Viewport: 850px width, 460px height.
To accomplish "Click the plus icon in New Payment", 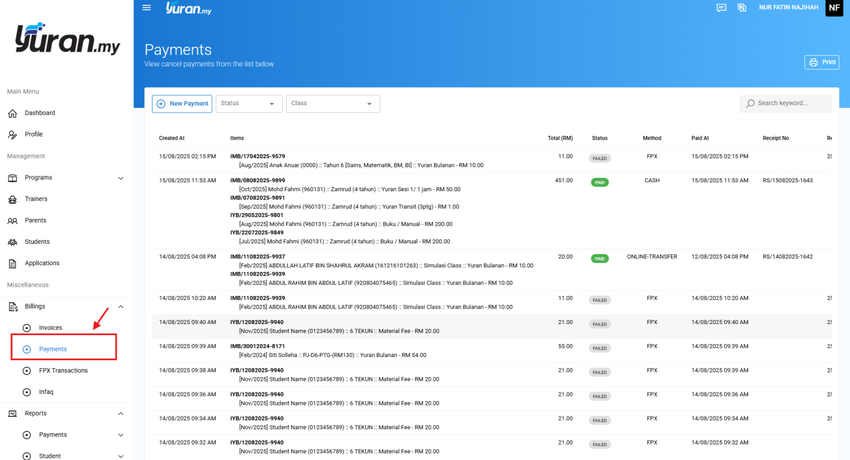I will point(161,103).
